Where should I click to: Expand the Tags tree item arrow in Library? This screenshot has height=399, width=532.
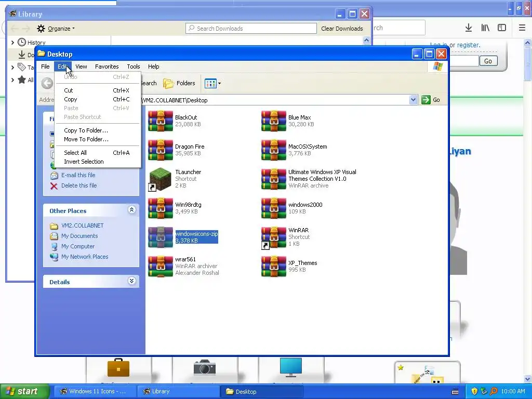click(12, 67)
